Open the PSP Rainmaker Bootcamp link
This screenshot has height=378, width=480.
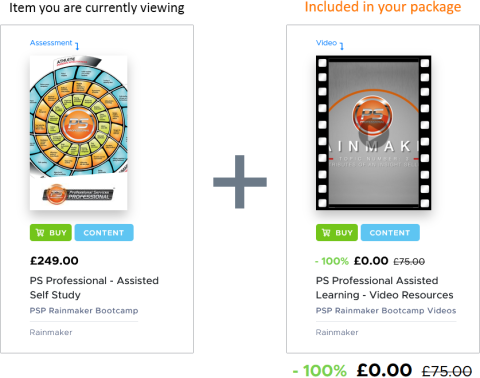coord(84,311)
